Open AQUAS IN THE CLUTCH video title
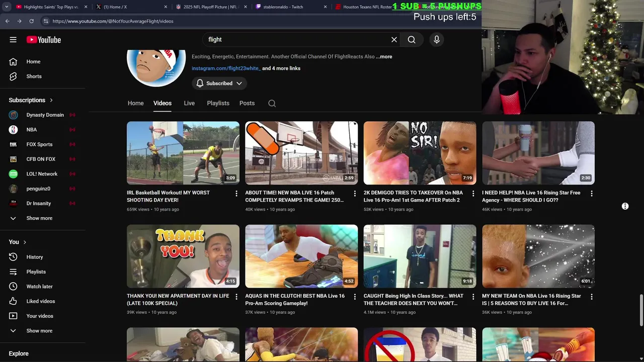Image resolution: width=644 pixels, height=362 pixels. pos(294,300)
